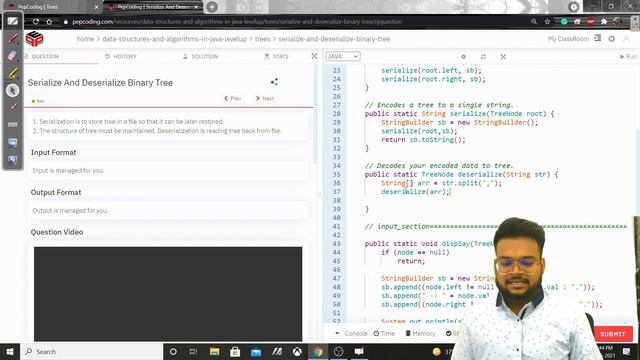Open data-structures-and-algorithms-in-java-levelup breadcrumb
The height and width of the screenshot is (360, 640).
pyautogui.click(x=174, y=39)
